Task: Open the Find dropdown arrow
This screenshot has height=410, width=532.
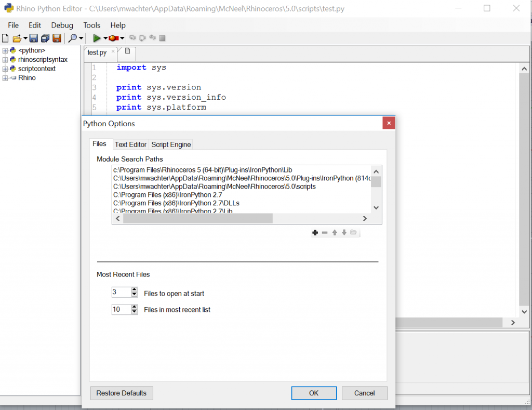Action: coord(81,38)
